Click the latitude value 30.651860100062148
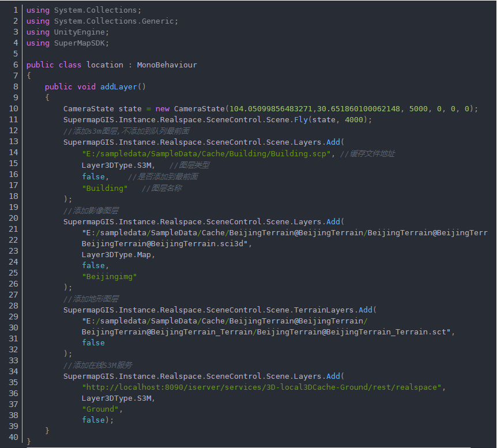Screen dimensions: 497x448 pos(359,109)
